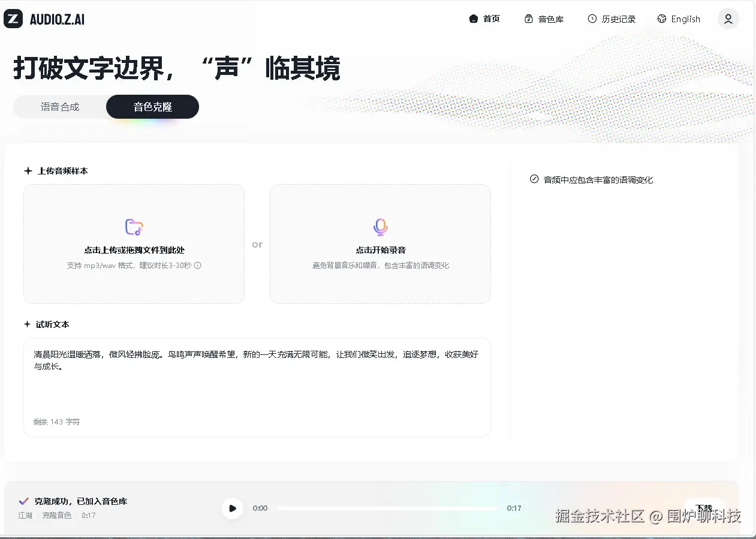
Task: Open the user profile avatar icon
Action: click(728, 19)
